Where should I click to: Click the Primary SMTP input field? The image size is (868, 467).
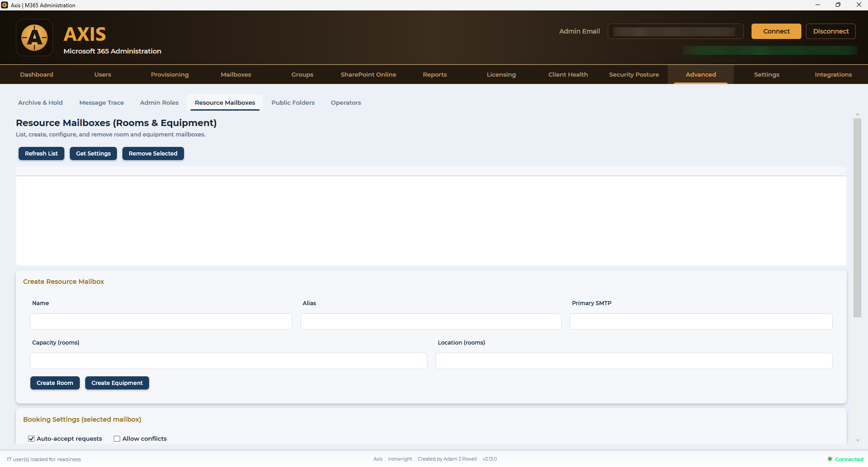pyautogui.click(x=701, y=321)
